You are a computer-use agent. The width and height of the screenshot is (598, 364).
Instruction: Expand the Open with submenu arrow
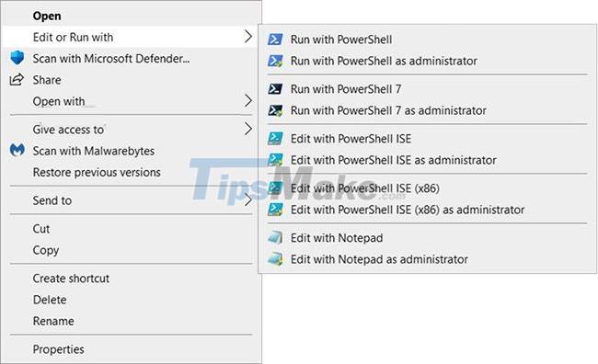247,100
